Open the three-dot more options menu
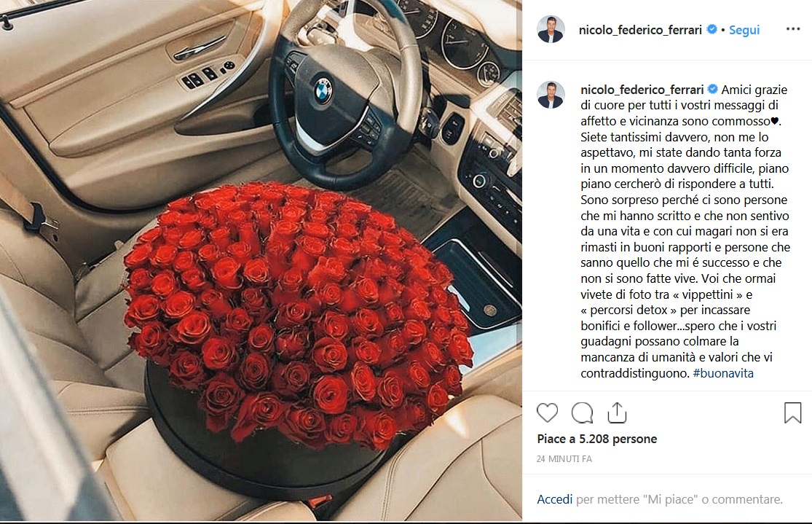The width and height of the screenshot is (812, 524). point(793,29)
